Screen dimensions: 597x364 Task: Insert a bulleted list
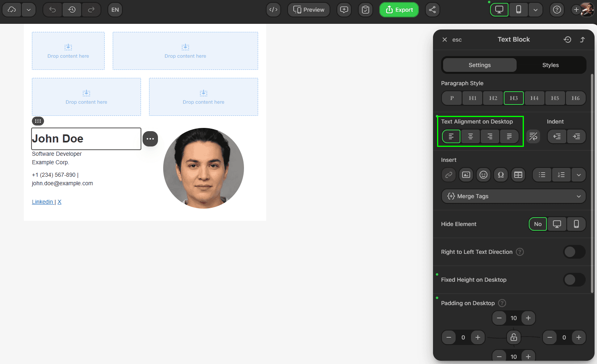542,175
